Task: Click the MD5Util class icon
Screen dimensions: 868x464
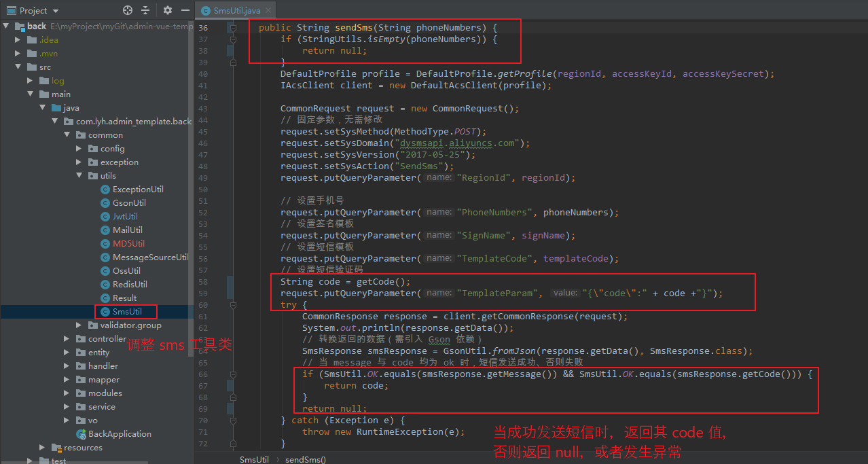Action: [105, 244]
